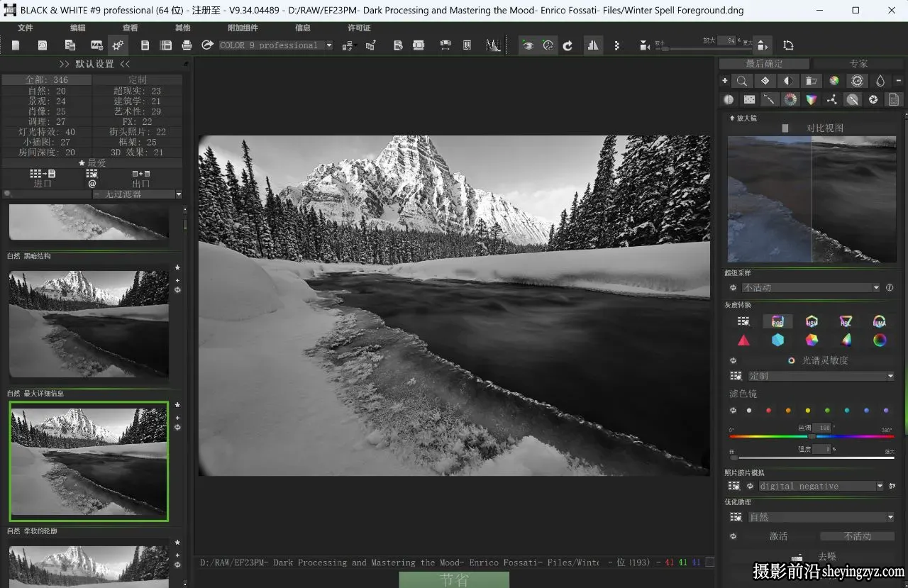908x588 pixels.
Task: Collapse the 放大镜 panel arrow
Action: click(732, 118)
